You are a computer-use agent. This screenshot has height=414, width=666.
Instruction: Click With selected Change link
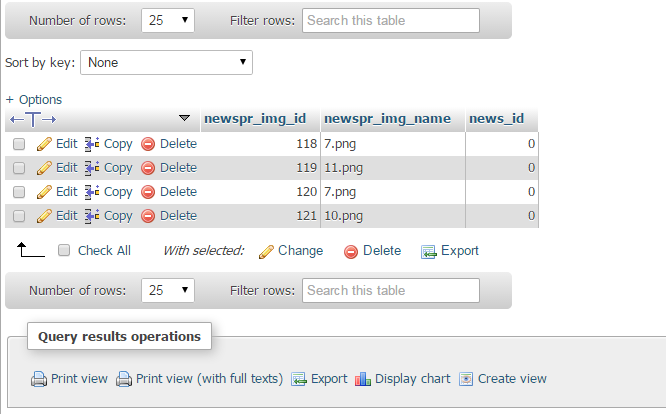(300, 251)
